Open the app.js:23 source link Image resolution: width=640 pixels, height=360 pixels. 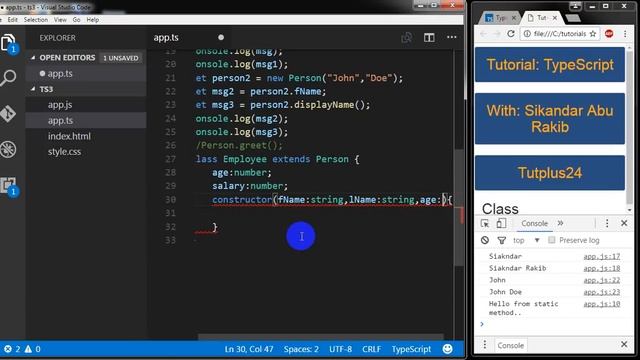coord(602,292)
